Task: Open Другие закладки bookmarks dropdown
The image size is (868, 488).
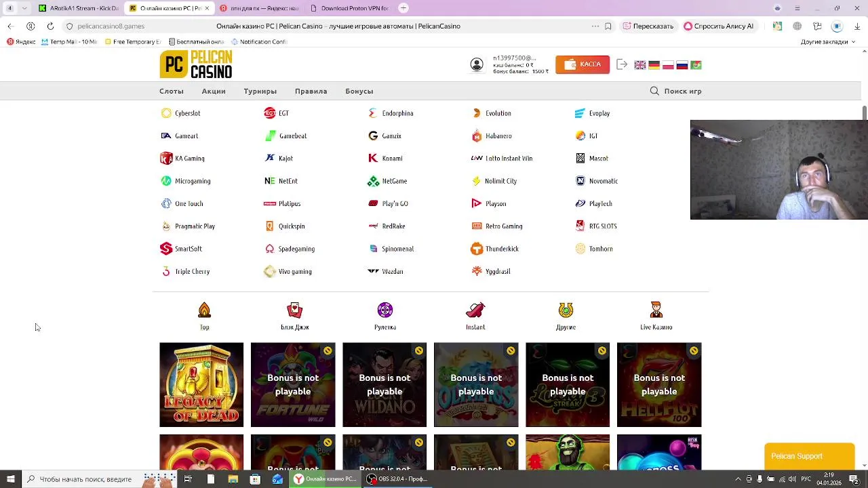Action: click(x=828, y=41)
